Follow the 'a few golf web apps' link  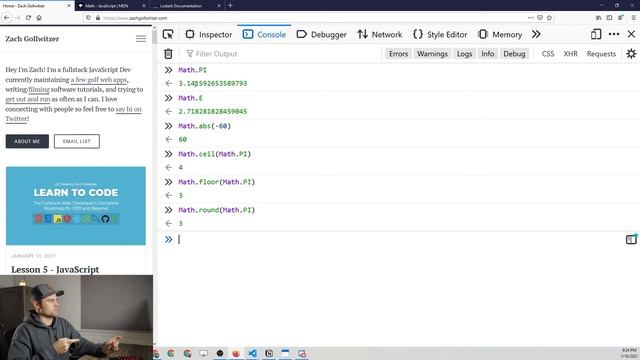coord(99,80)
